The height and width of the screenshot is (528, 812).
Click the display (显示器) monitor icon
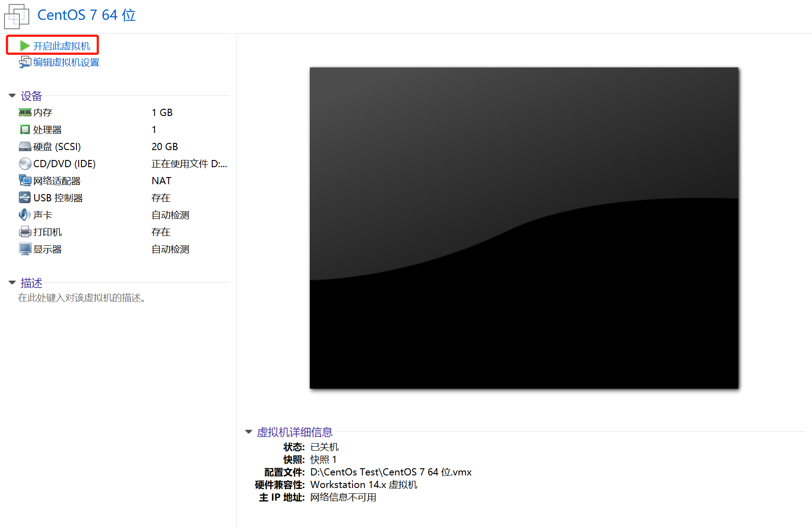point(25,249)
